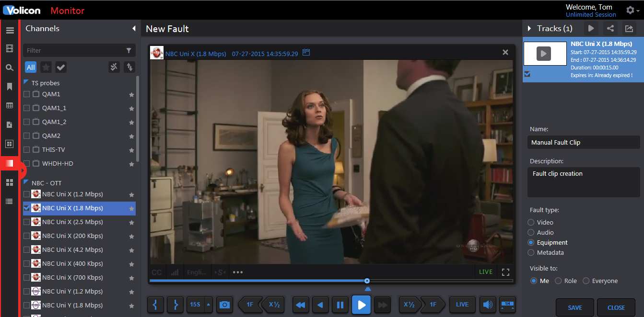
Task: Play the track from Tracks header
Action: 591,28
